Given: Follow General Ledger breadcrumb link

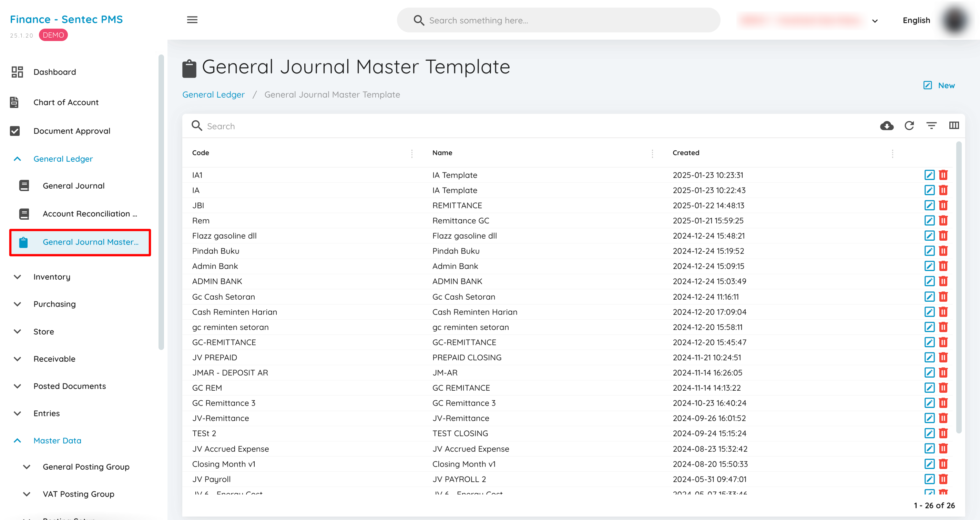Looking at the screenshot, I should (213, 94).
